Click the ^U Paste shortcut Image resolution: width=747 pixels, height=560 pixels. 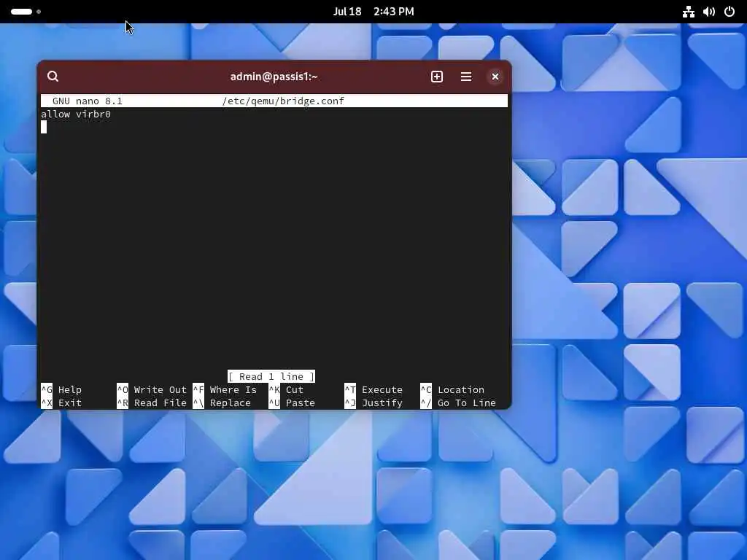(x=292, y=402)
